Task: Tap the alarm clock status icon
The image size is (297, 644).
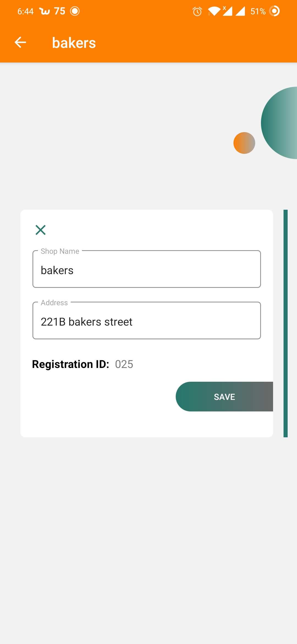Action: coord(197,11)
